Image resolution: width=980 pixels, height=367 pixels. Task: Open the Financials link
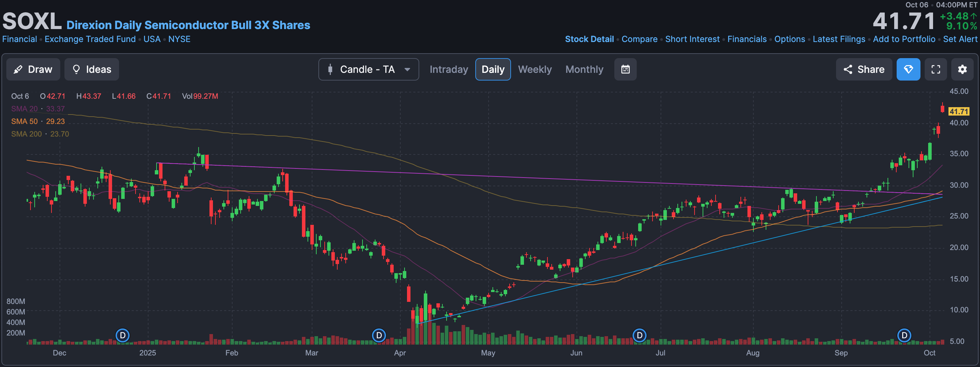click(x=747, y=39)
